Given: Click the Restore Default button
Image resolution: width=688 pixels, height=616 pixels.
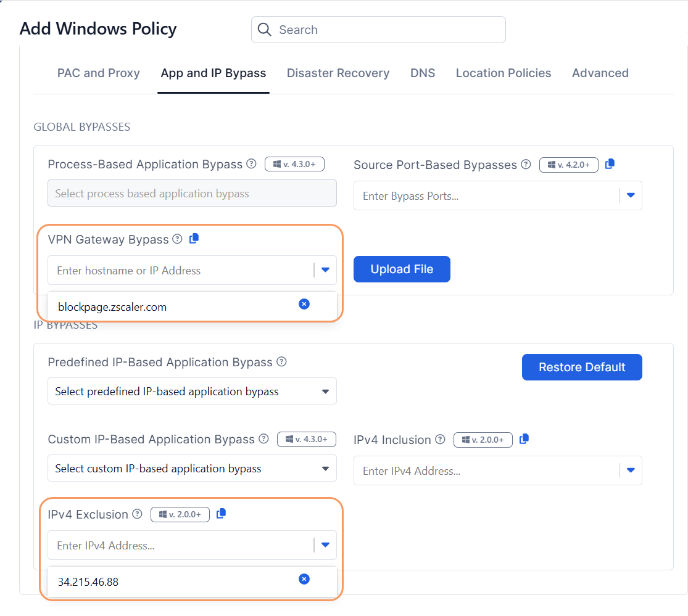Looking at the screenshot, I should (582, 367).
